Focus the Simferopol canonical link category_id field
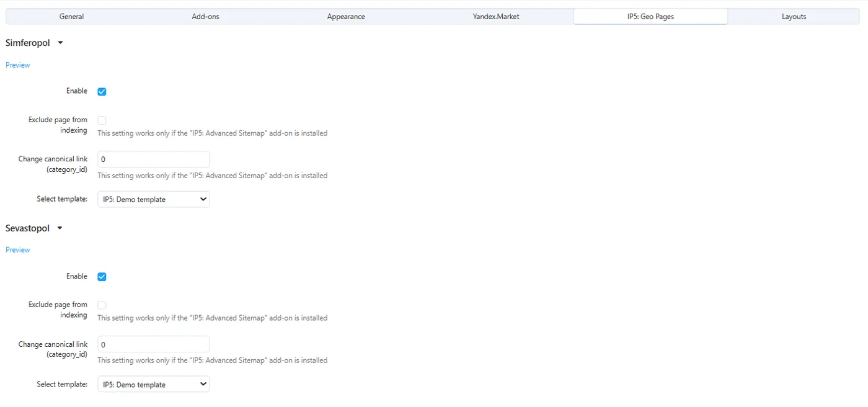Screen dimensions: 868x407 click(x=154, y=159)
